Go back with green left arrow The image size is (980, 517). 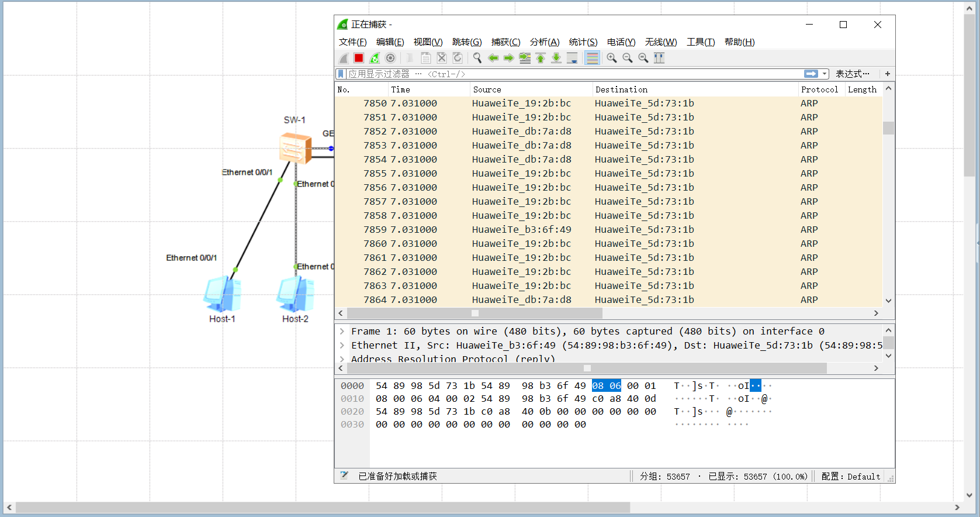click(493, 58)
